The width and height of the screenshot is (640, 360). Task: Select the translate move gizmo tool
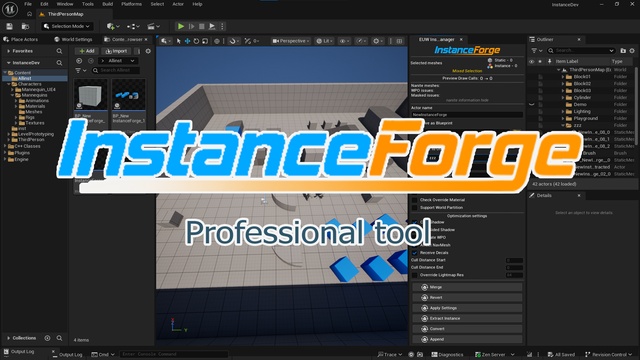[187, 41]
